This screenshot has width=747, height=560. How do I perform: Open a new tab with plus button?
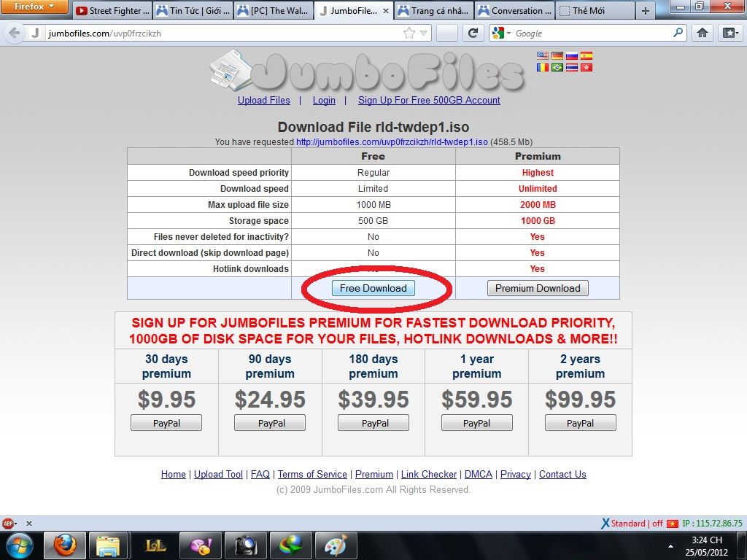[646, 10]
